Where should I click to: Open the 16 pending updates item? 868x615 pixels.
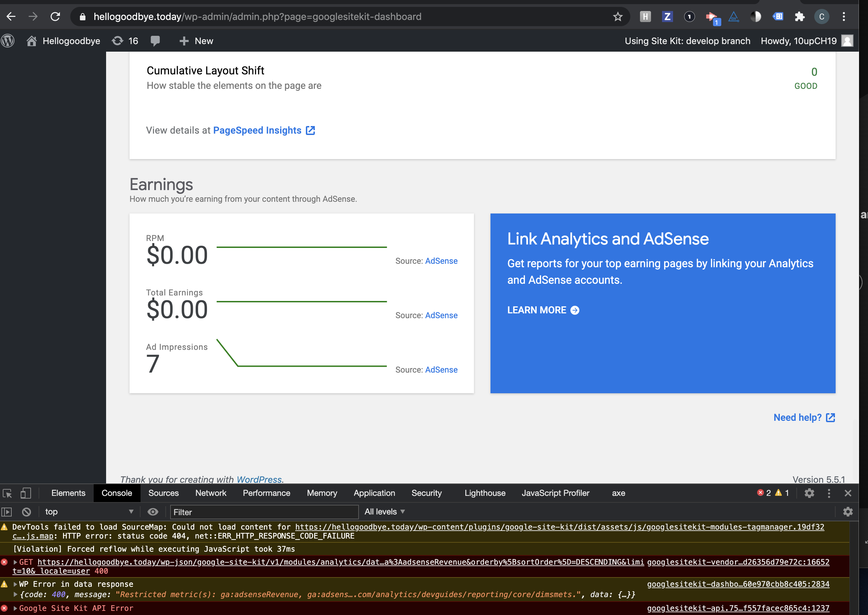point(125,41)
